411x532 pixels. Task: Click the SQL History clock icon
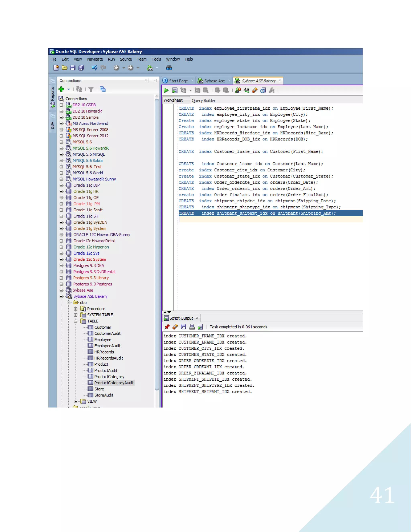(263, 90)
